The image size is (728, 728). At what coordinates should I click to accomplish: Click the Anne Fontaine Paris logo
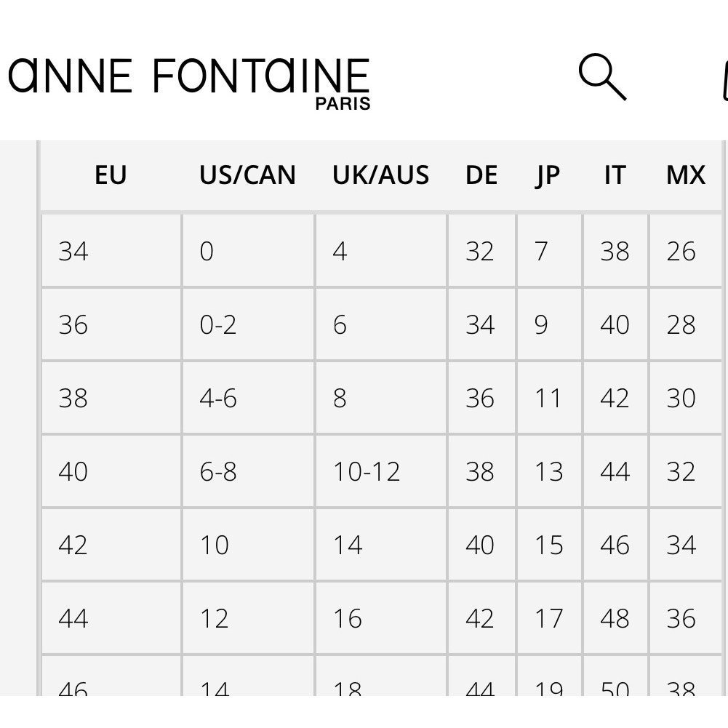click(189, 84)
